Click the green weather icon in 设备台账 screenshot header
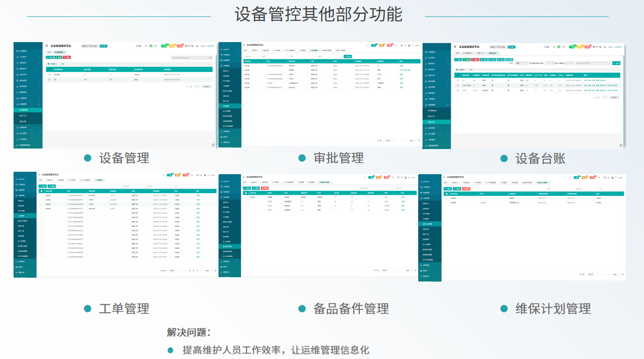The width and height of the screenshot is (644, 359). tap(558, 47)
